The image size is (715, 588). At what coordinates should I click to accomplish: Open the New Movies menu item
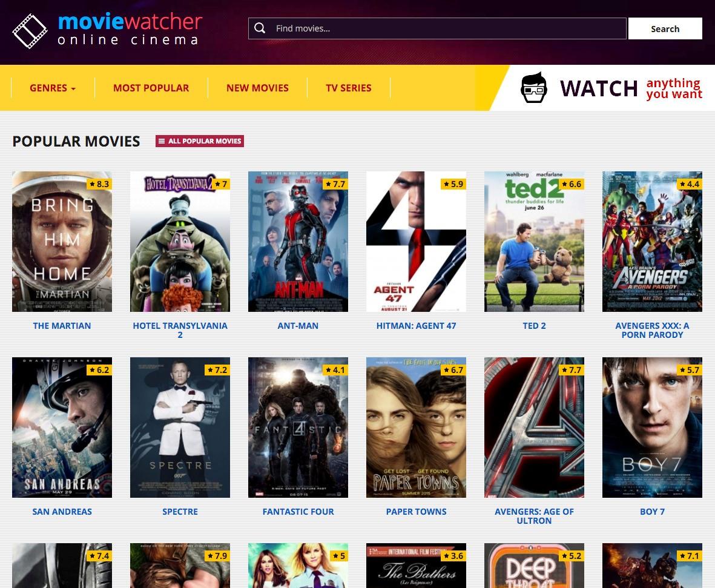click(258, 88)
